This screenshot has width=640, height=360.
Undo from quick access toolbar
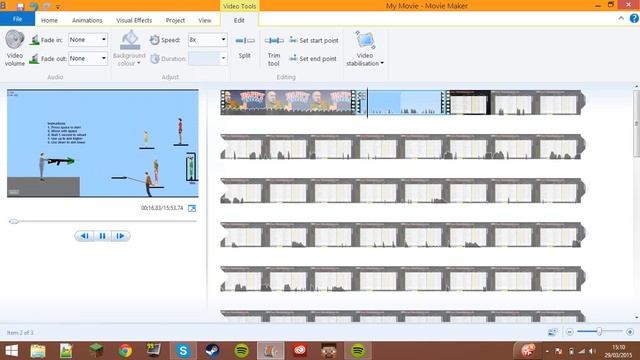(34, 6)
